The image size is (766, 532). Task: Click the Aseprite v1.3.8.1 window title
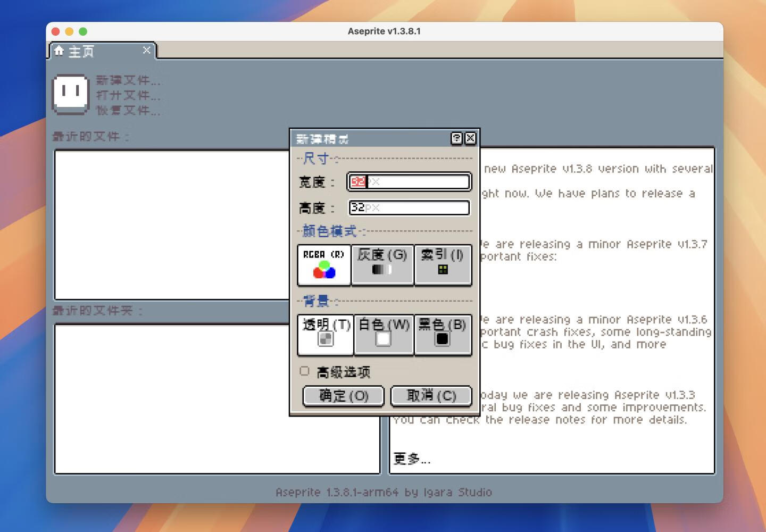coord(384,31)
